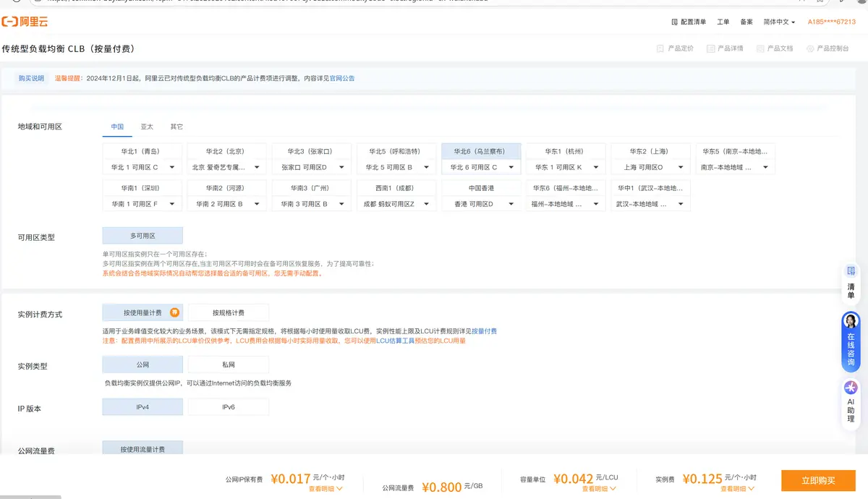The width and height of the screenshot is (868, 499).
Task: Switch to 中国 region tab
Action: pyautogui.click(x=117, y=127)
